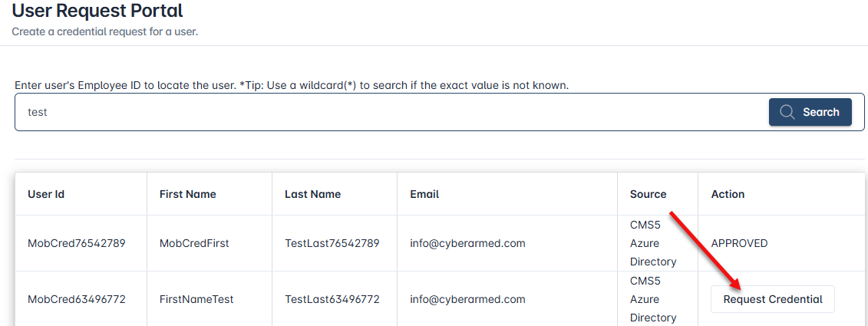Click the TestLast63496772 last name cell

(332, 299)
